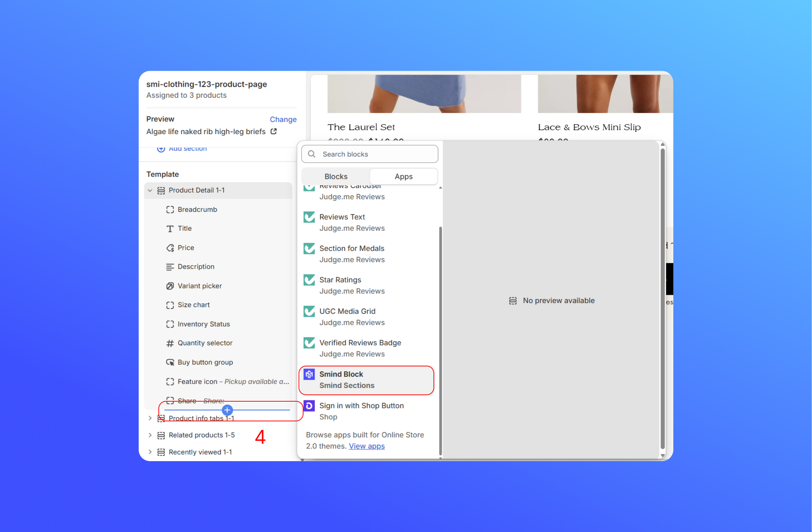Click the Smind Block app icon
Screen dimensions: 812x532
309,374
